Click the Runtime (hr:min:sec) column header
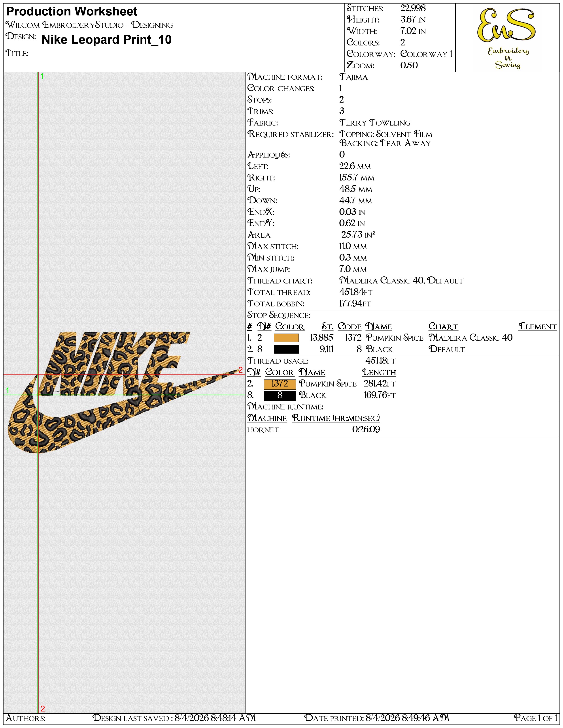This screenshot has height=728, width=563. coord(336,418)
